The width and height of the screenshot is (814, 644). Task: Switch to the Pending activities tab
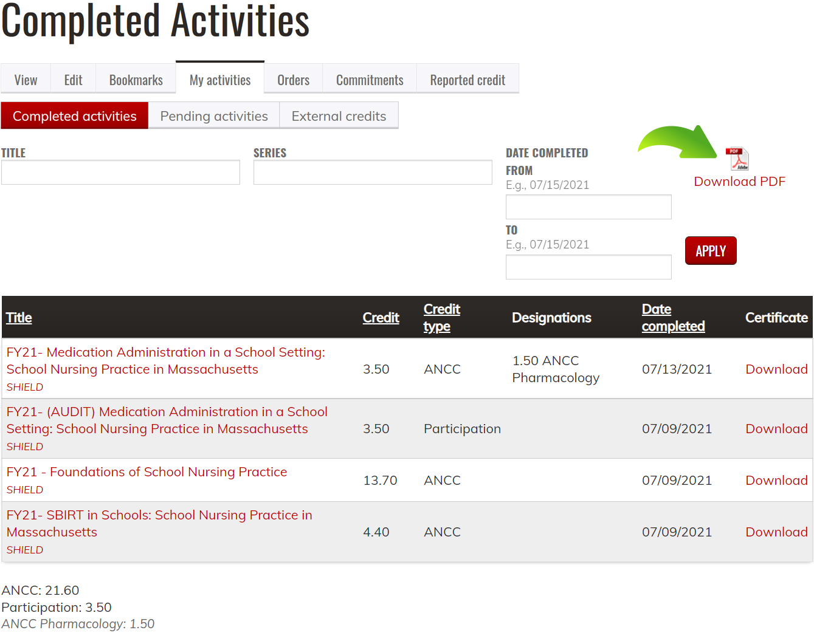tap(213, 116)
